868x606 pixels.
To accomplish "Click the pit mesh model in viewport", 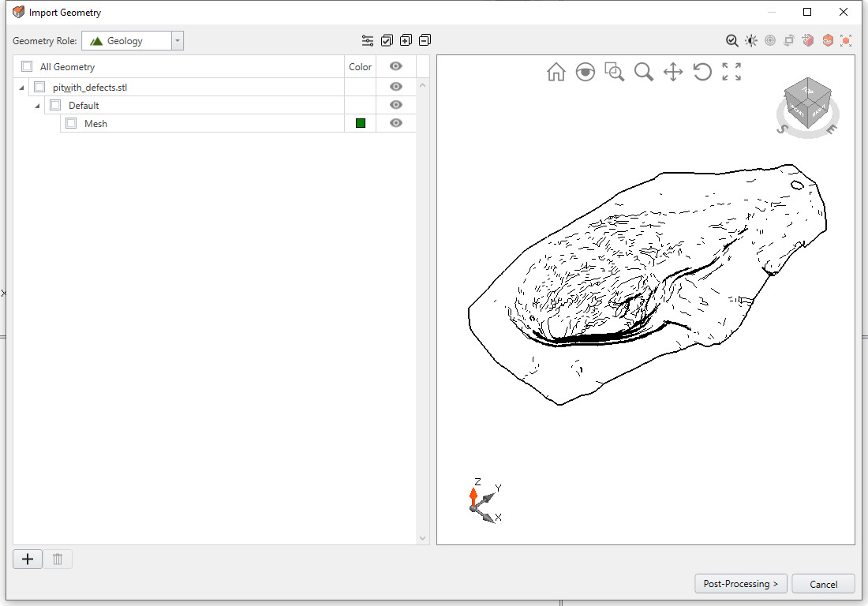I will pos(648,284).
